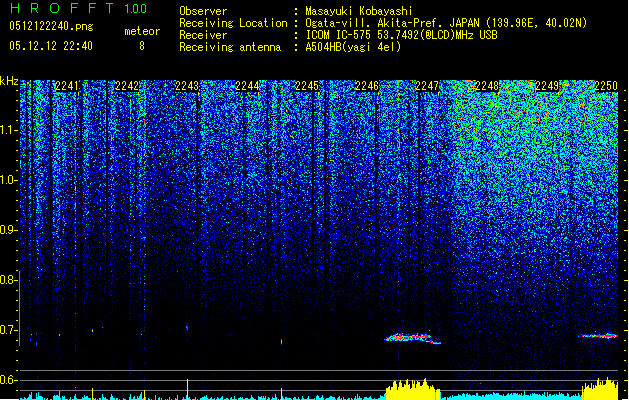This screenshot has height=400, width=629.
Task: Select the file name 0512122240.png
Action: (x=51, y=26)
